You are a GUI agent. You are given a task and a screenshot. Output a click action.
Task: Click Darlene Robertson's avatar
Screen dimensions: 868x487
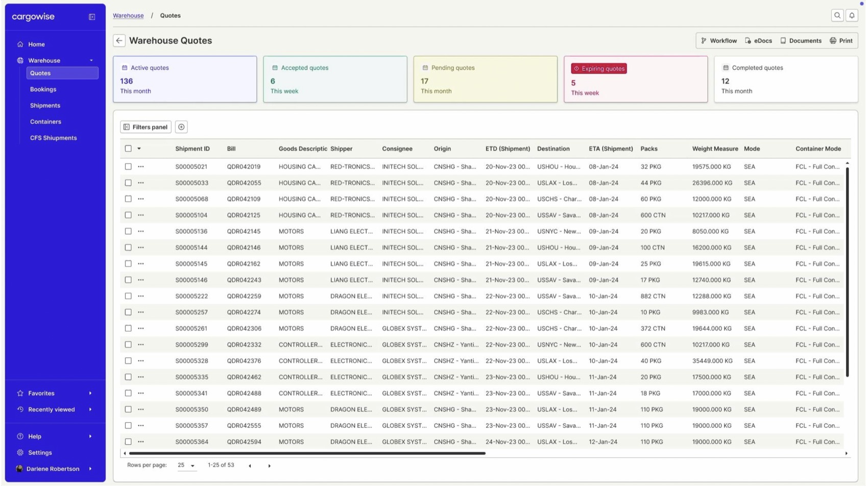click(19, 469)
